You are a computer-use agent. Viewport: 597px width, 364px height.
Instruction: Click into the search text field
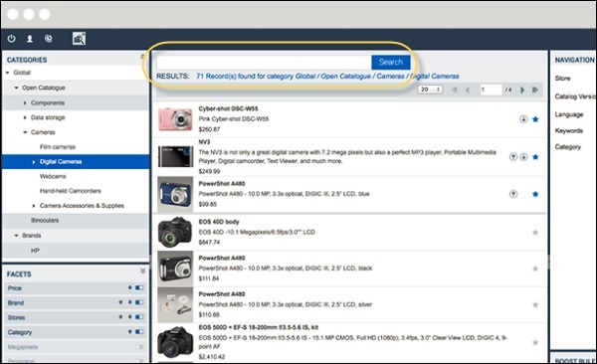coord(264,62)
